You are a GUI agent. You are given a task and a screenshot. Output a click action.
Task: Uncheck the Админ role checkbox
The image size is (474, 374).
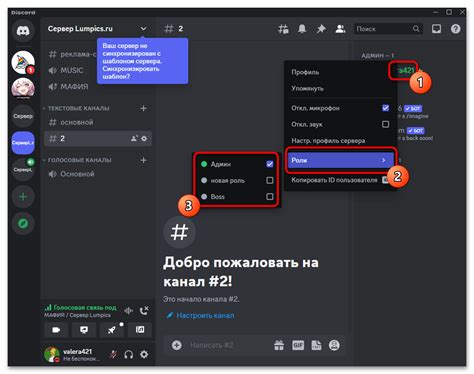270,164
